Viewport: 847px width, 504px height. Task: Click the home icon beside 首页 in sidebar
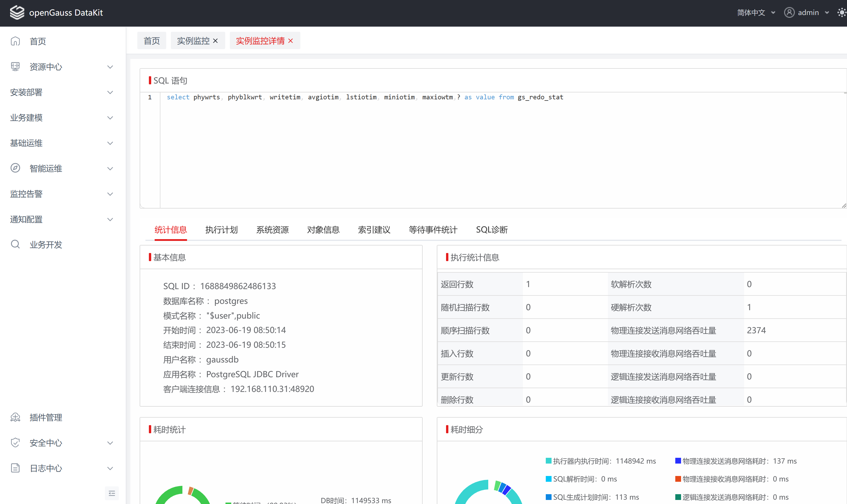(15, 41)
